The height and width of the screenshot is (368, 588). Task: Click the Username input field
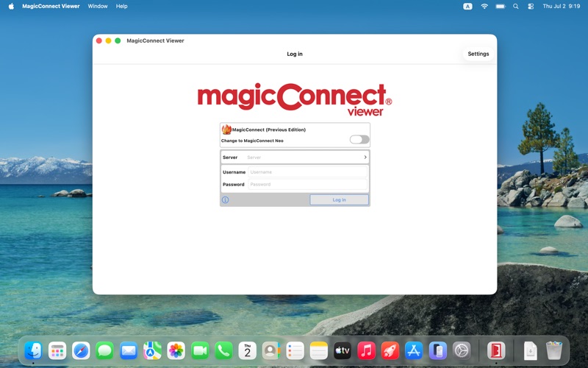(307, 172)
